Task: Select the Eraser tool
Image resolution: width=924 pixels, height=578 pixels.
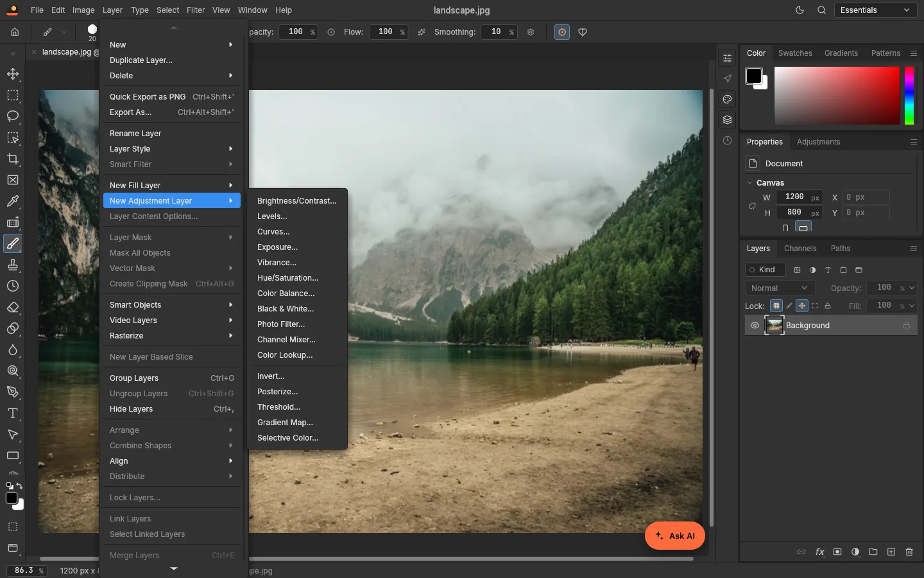Action: [13, 307]
